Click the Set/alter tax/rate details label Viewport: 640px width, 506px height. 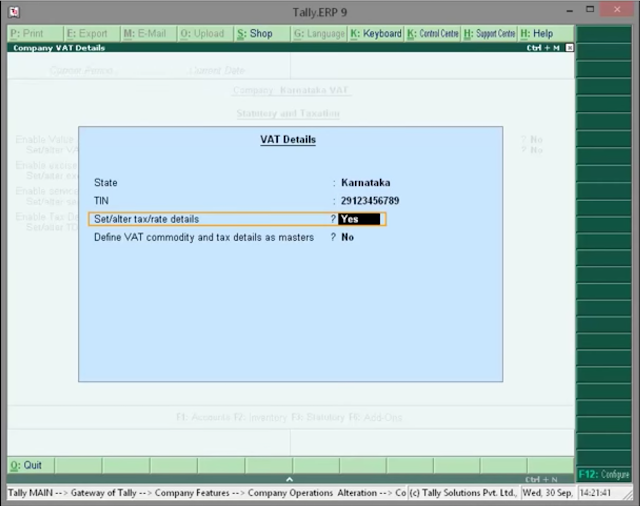coord(147,219)
